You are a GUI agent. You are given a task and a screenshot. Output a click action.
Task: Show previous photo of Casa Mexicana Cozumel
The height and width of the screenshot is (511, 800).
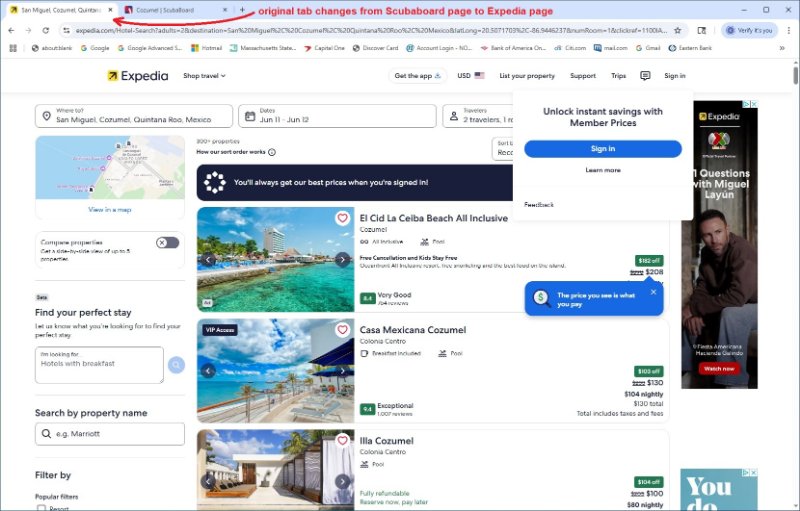click(x=208, y=371)
